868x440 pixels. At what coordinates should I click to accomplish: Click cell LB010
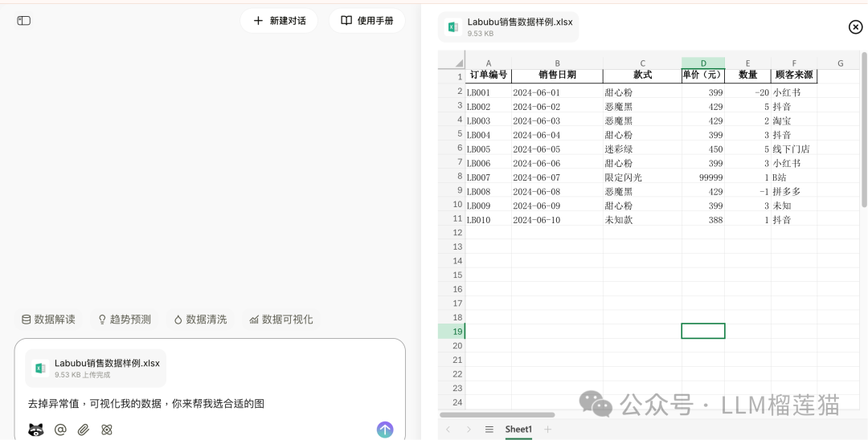click(489, 220)
